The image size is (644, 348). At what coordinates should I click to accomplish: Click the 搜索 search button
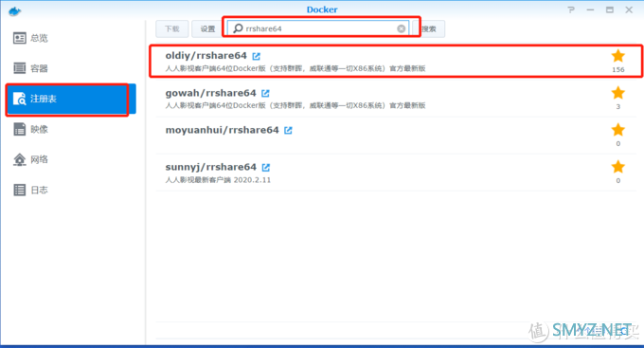pyautogui.click(x=429, y=28)
